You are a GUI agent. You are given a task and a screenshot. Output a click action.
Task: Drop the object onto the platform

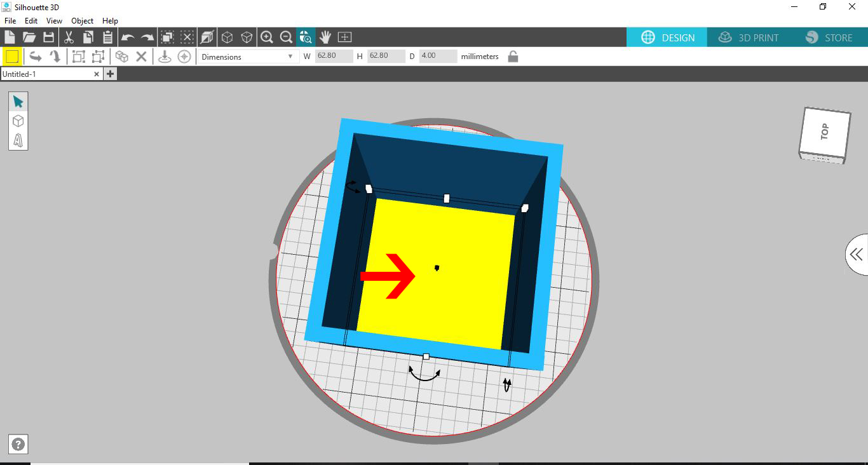point(165,57)
